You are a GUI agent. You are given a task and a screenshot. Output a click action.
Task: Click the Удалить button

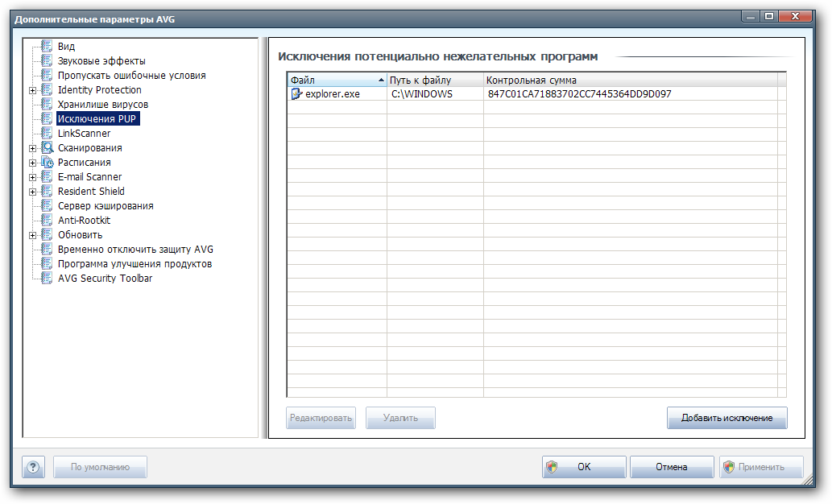coord(400,418)
